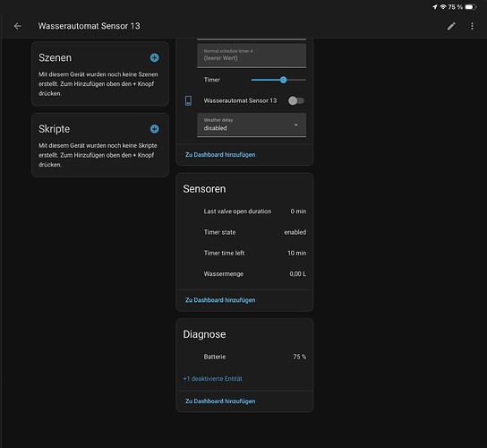Click the phone device icon beside switch
This screenshot has width=487, height=448.
[x=188, y=100]
